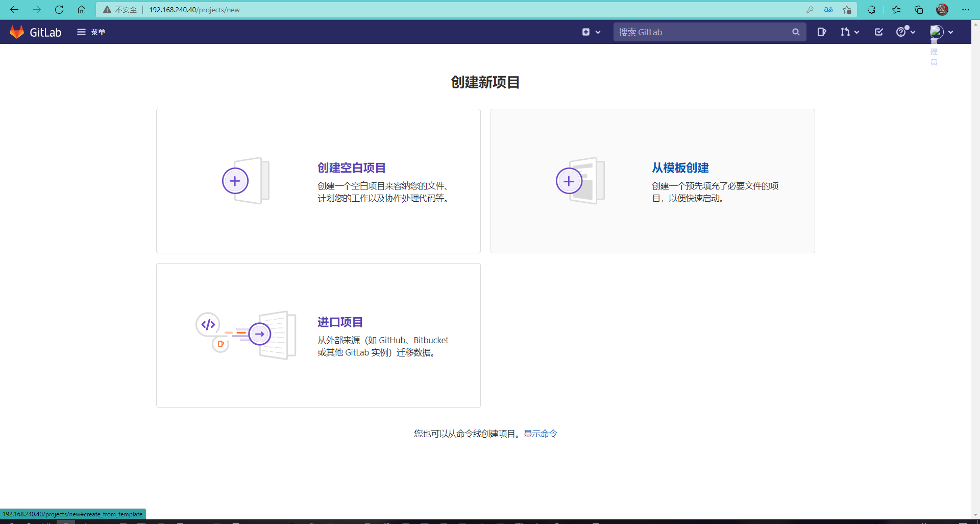Image resolution: width=980 pixels, height=524 pixels.
Task: Open the browser ellipsis settings menu
Action: 966,10
